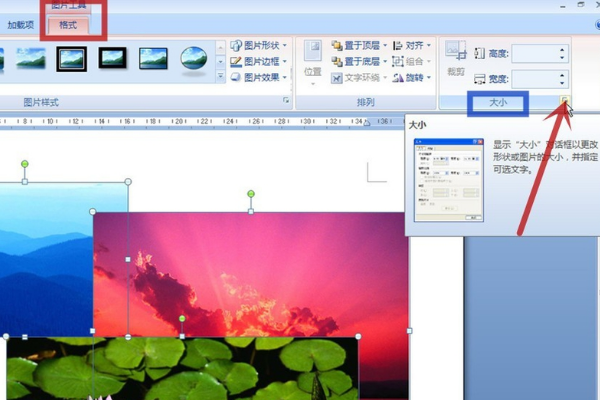Screen dimensions: 600x400
Task: Open the 图片形状 dropdown
Action: tap(259, 46)
